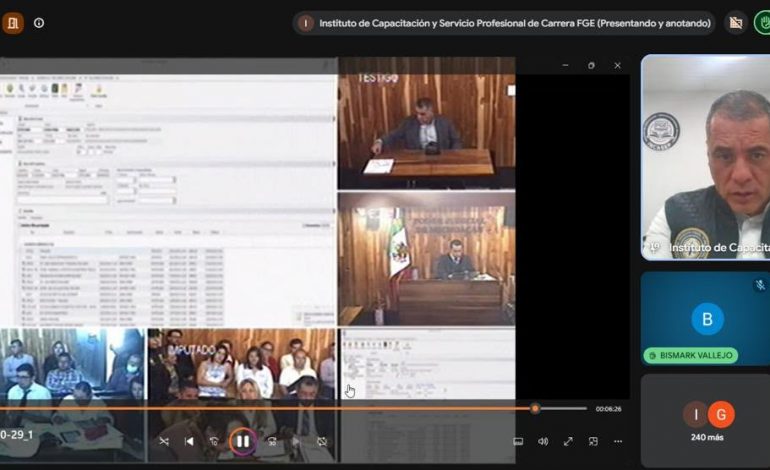
Task: Go to the next track in the player
Action: coord(296,442)
